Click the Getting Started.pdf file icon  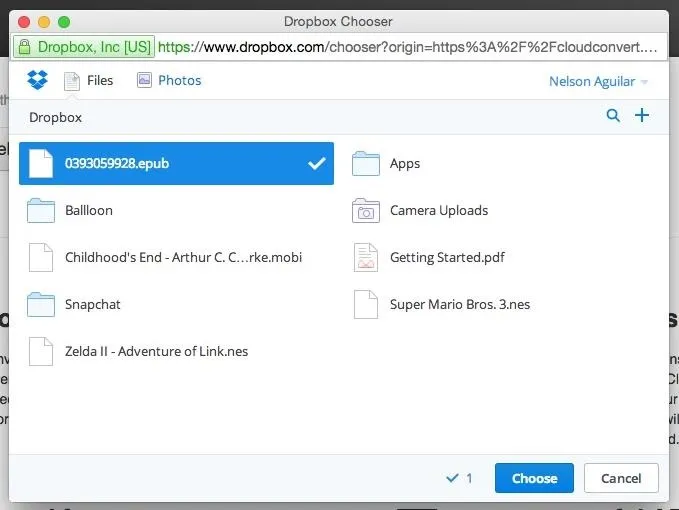[366, 257]
